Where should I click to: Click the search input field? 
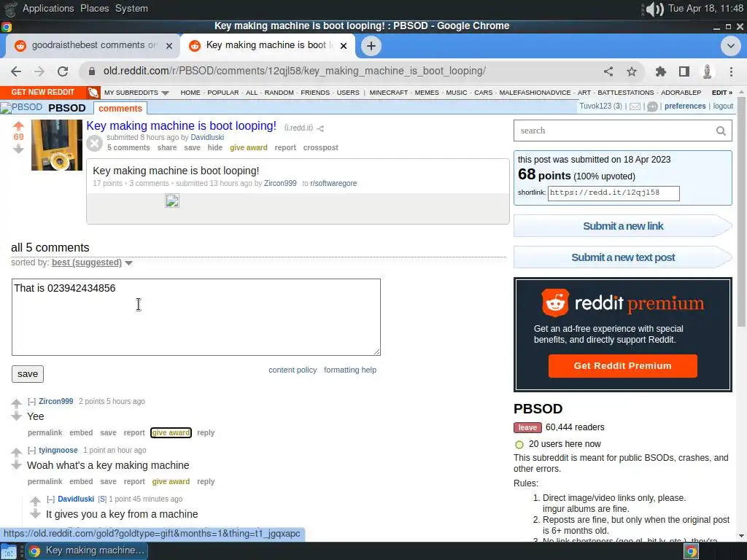click(614, 131)
